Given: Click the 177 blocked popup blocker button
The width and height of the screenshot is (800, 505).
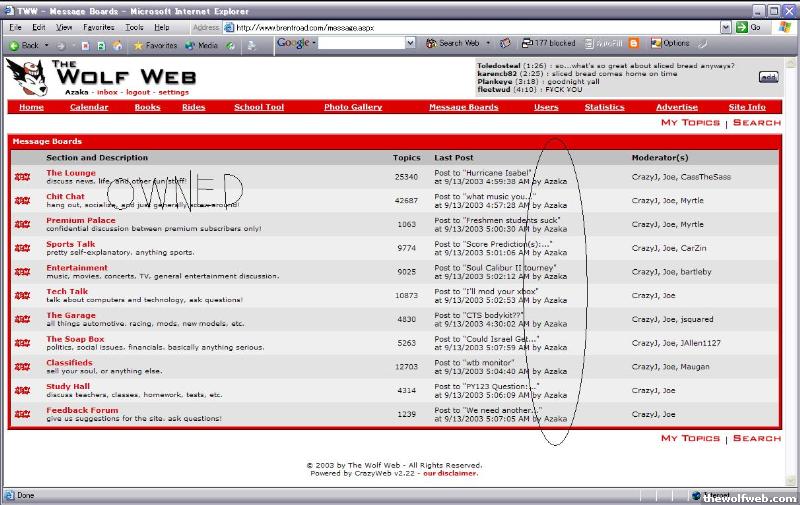Looking at the screenshot, I should [548, 43].
